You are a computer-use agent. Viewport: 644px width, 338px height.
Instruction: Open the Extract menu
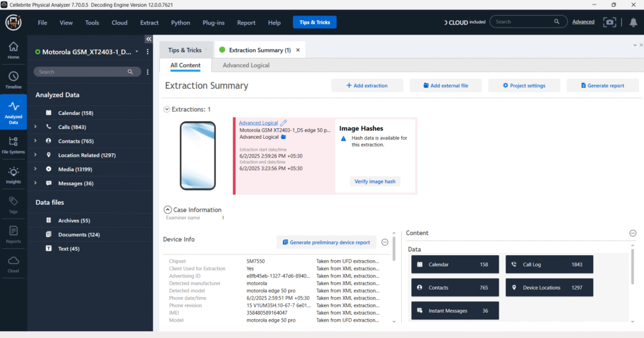click(x=149, y=23)
